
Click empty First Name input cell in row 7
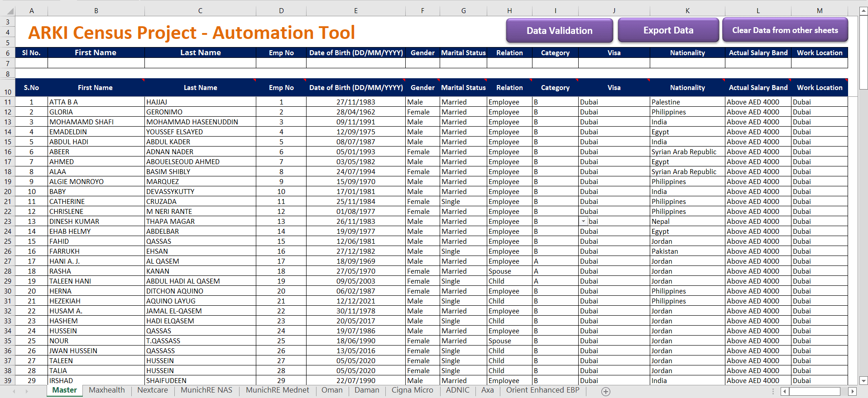coord(96,63)
